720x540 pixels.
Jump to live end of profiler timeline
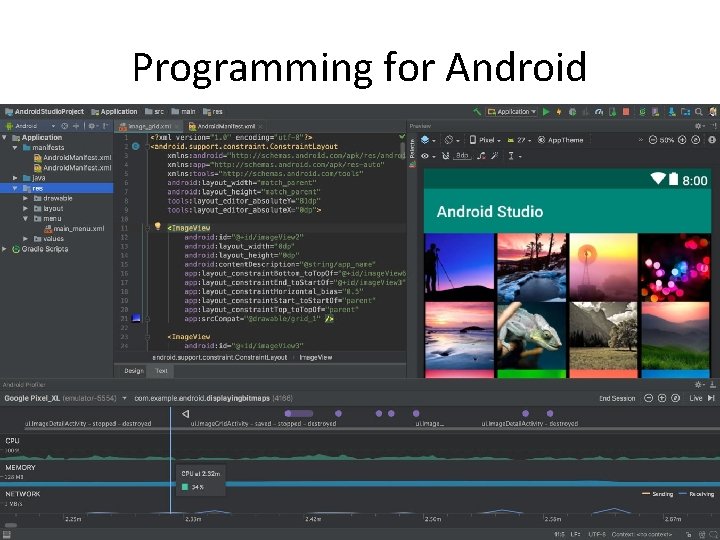711,398
